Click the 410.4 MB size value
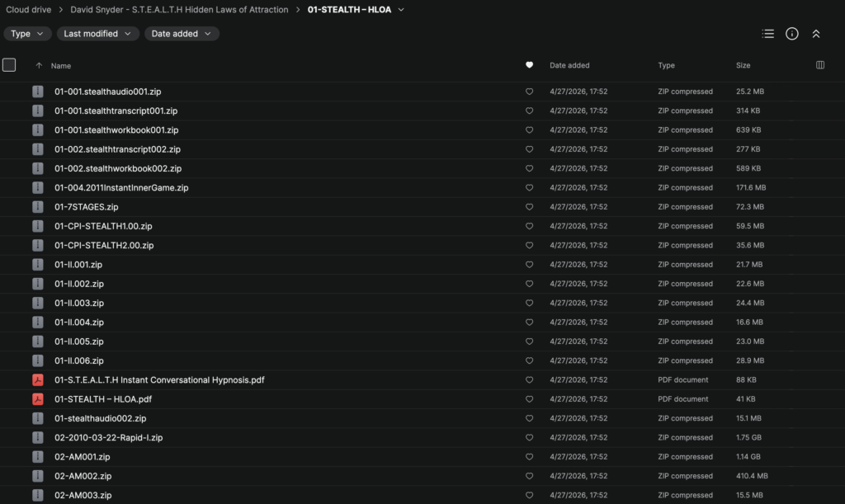This screenshot has width=845, height=504. pyautogui.click(x=752, y=476)
